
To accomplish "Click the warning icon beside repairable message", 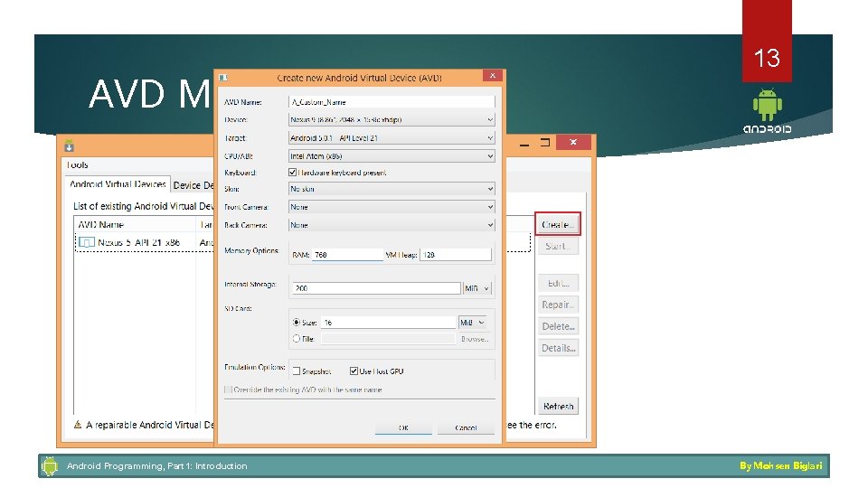I will click(x=78, y=425).
